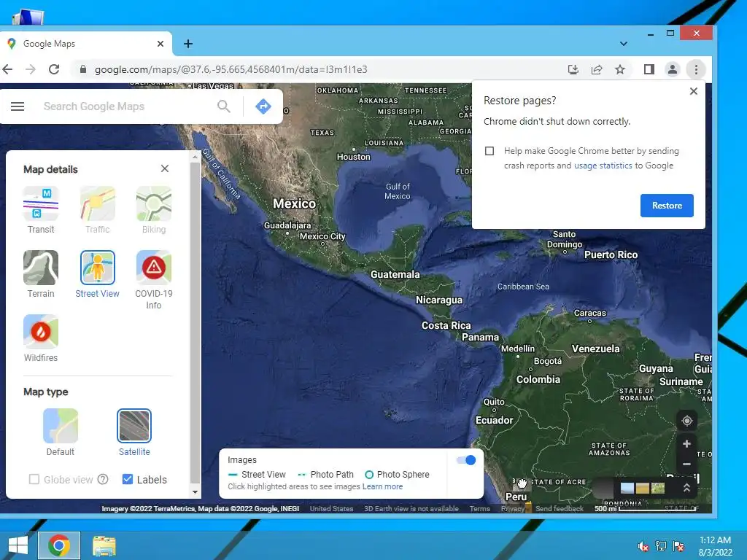Image resolution: width=747 pixels, height=560 pixels.
Task: Reload the page
Action: coord(54,69)
